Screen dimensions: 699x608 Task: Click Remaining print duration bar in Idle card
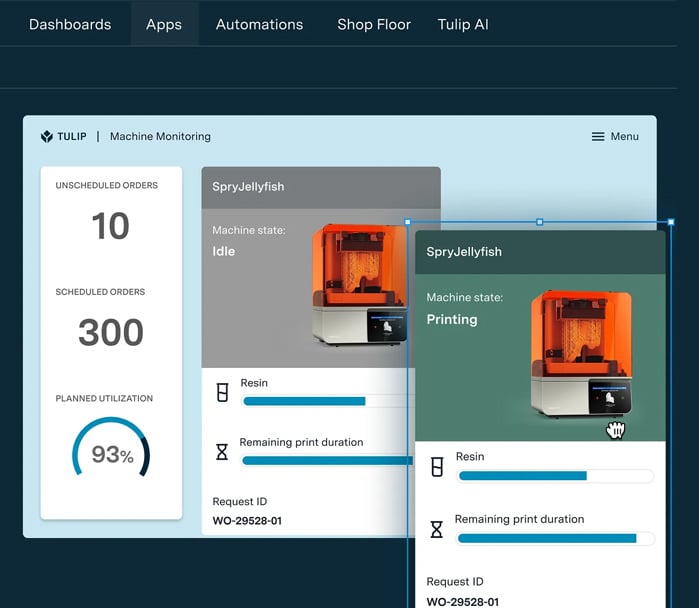[x=328, y=460]
